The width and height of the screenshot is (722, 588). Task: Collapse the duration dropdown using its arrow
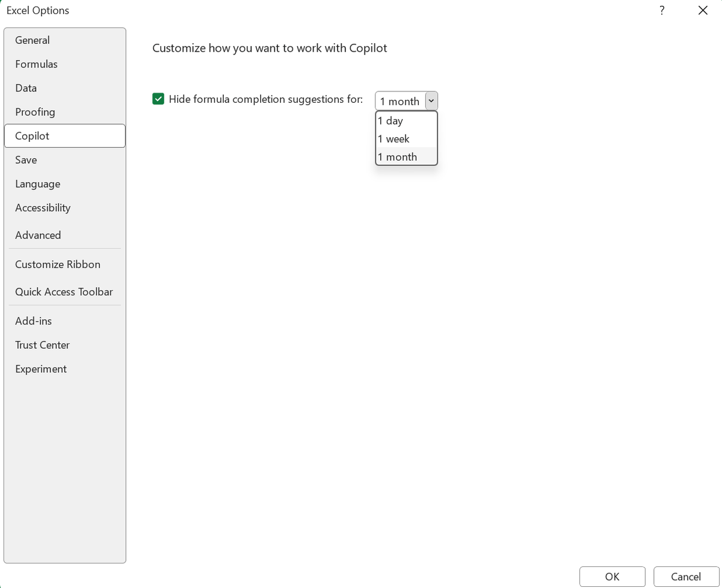[431, 101]
